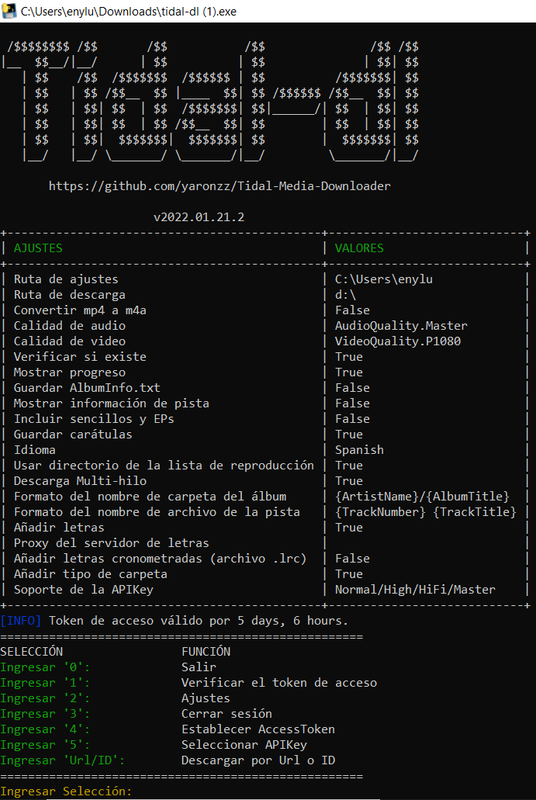Click the Tidal-dl ASCII art logo

click(x=210, y=101)
